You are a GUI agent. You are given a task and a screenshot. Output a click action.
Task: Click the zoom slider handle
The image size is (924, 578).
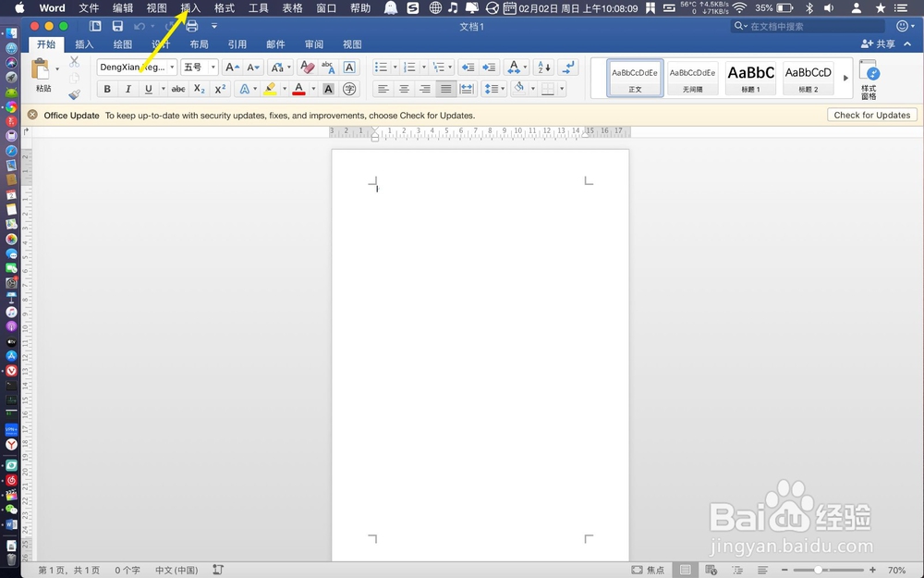(x=819, y=570)
